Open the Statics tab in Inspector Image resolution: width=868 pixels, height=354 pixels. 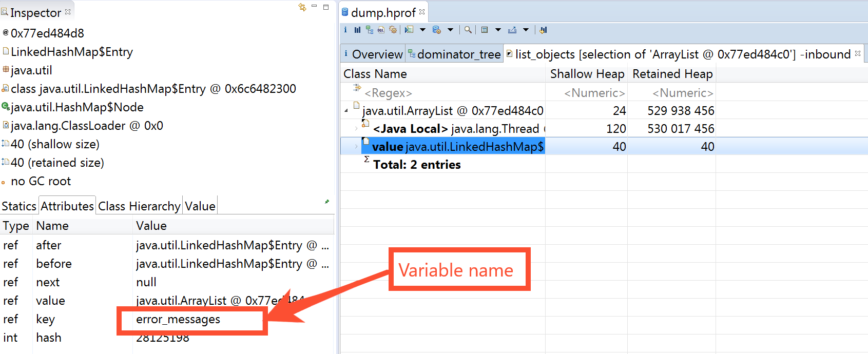tap(19, 206)
